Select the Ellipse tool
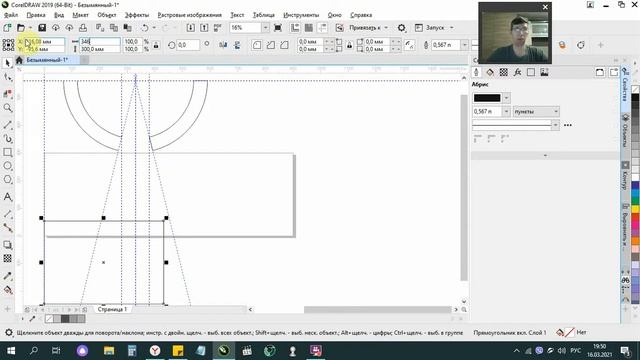Image resolution: width=640 pixels, height=360 pixels. point(7,166)
